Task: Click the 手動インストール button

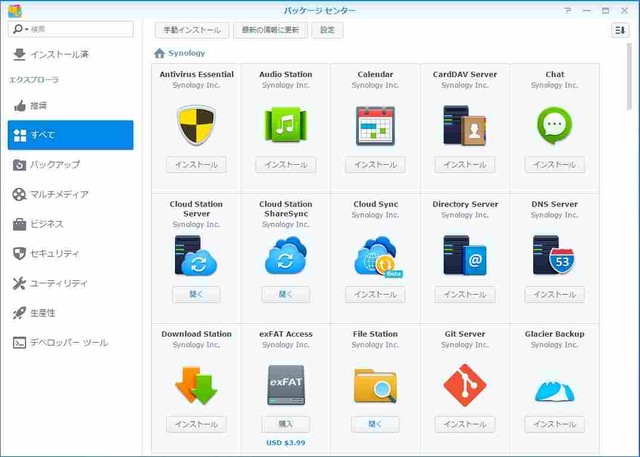Action: click(x=192, y=30)
